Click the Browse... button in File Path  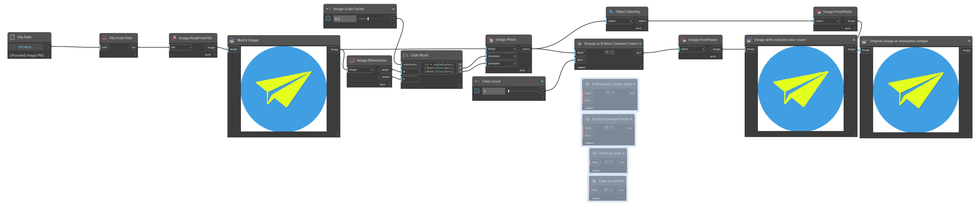(26, 47)
